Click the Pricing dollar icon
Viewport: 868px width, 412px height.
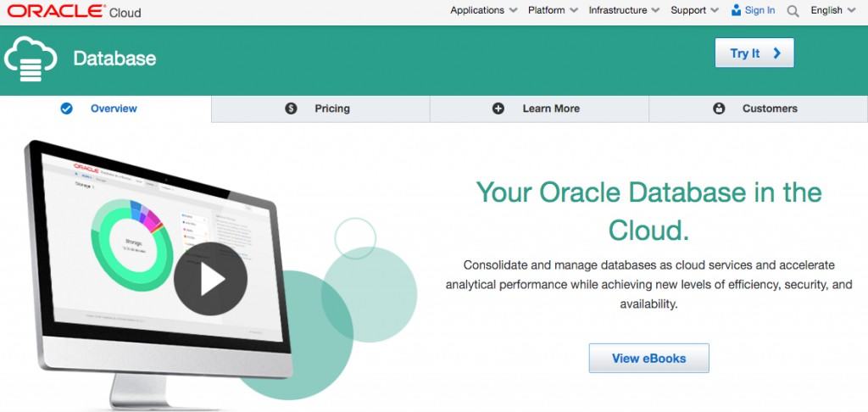pos(292,109)
